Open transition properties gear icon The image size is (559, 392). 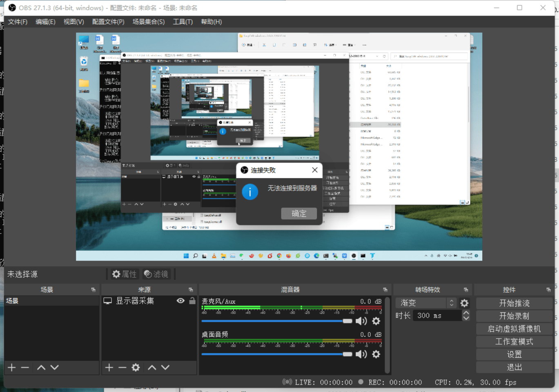click(x=464, y=303)
